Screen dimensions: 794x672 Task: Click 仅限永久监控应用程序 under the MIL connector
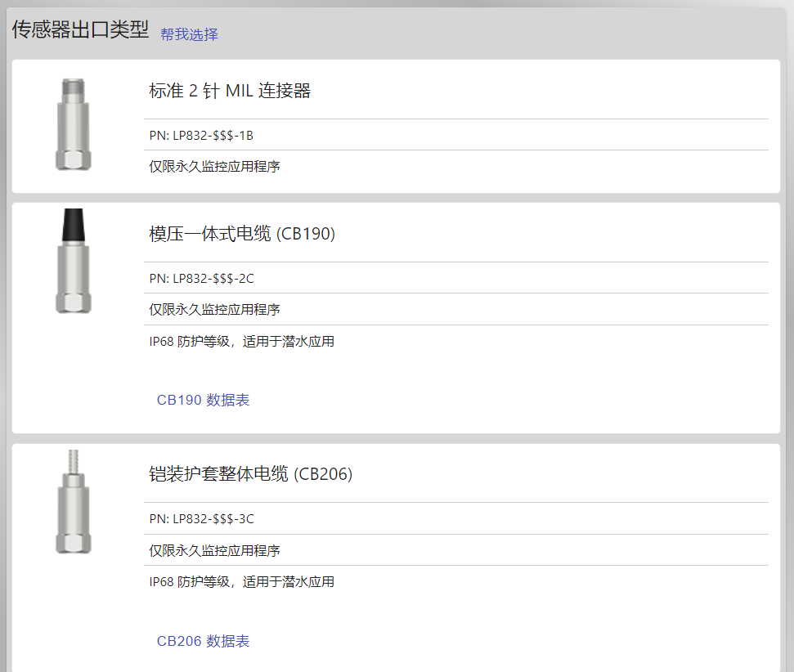coord(214,167)
